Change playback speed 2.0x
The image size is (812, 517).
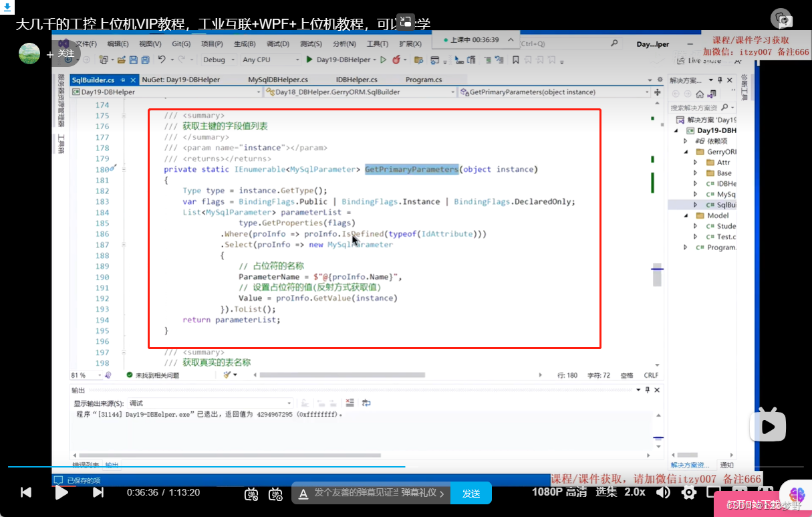(x=635, y=492)
